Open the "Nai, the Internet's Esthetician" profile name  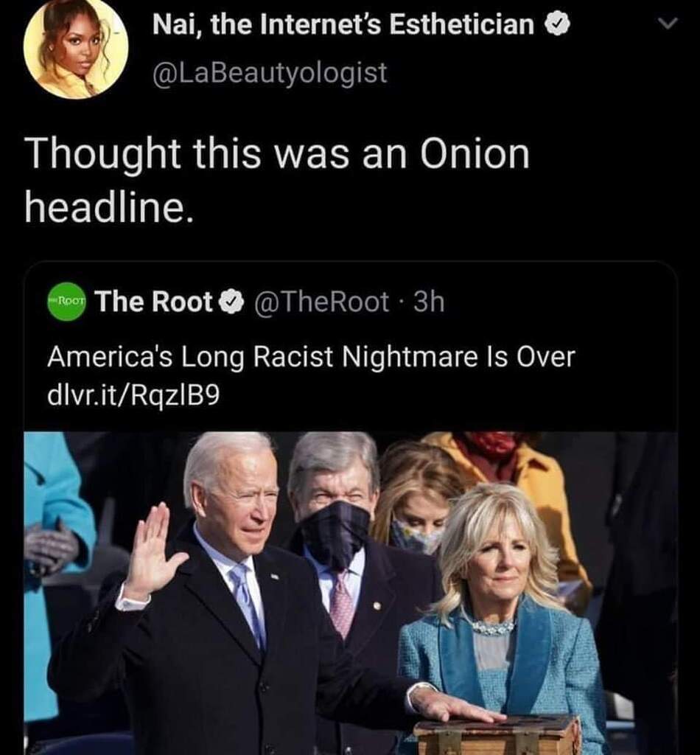343,26
